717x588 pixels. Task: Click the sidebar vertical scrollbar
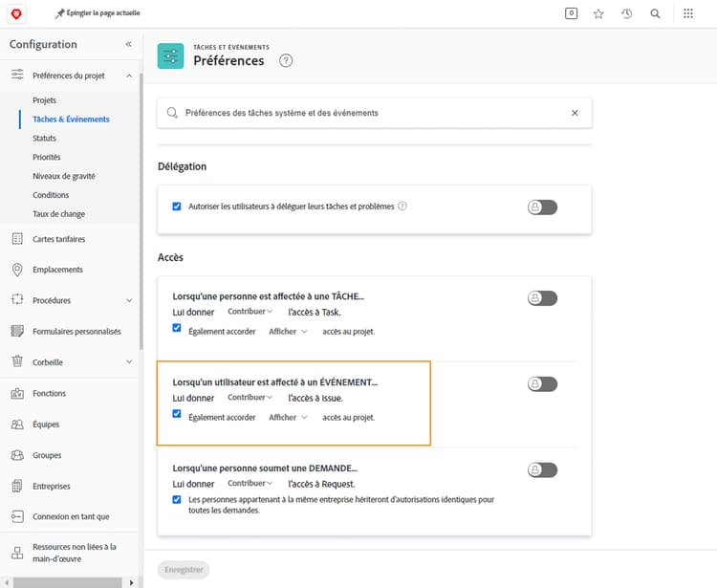(141, 211)
